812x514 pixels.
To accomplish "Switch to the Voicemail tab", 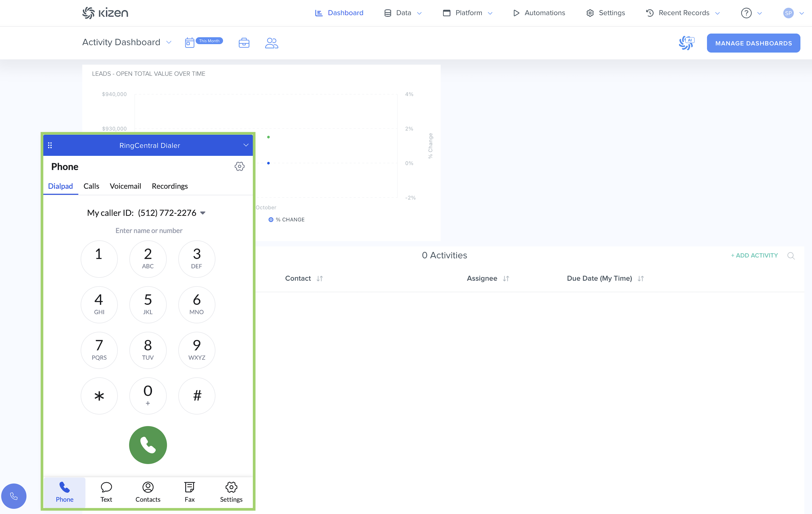I will (125, 186).
